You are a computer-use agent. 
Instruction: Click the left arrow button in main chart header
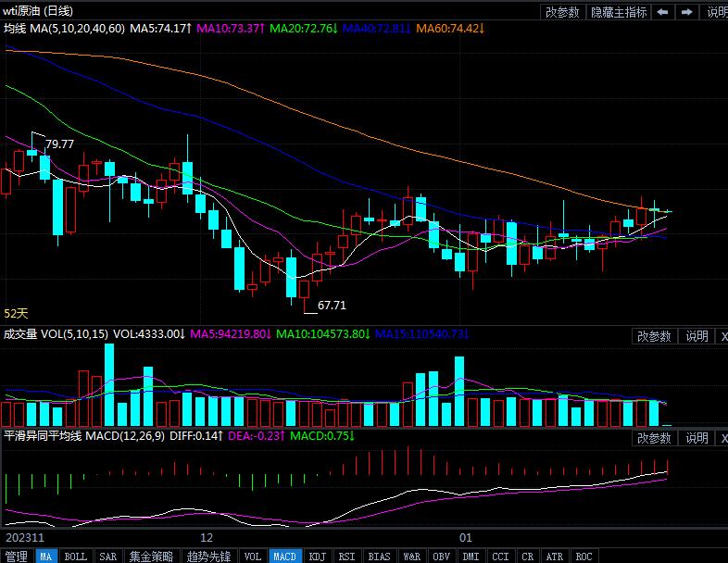[x=663, y=12]
